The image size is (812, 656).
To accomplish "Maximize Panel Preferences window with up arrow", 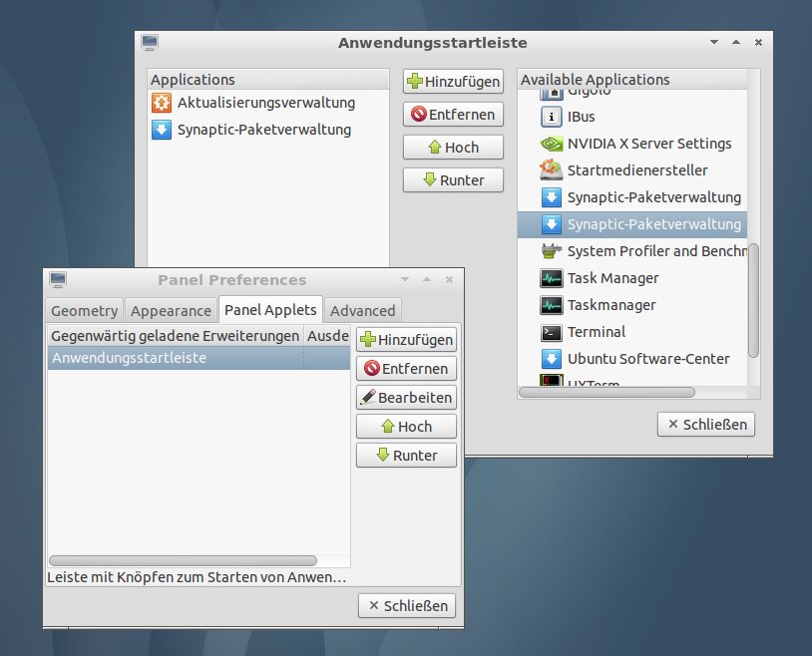I will (427, 279).
